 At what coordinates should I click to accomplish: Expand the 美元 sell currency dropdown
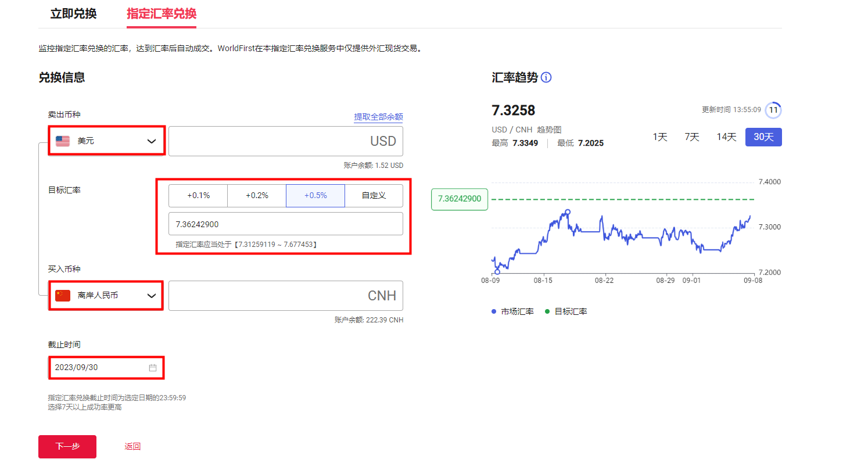(x=151, y=141)
